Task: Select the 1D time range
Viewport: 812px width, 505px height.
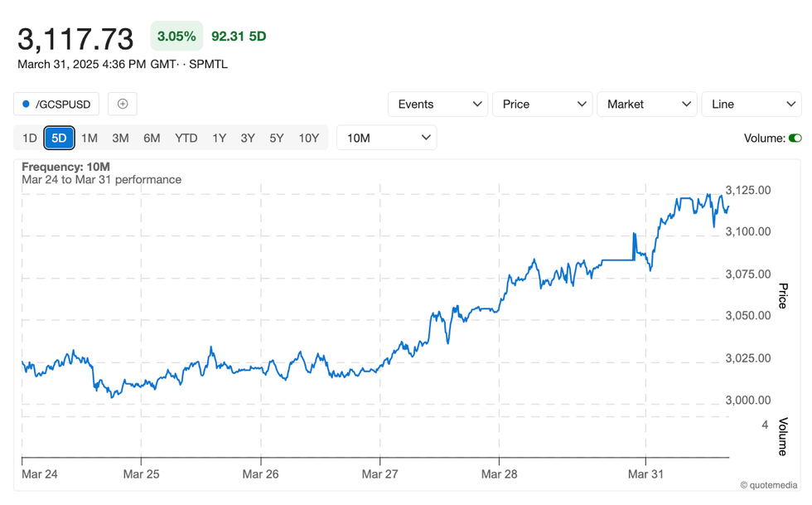Action: pyautogui.click(x=29, y=138)
